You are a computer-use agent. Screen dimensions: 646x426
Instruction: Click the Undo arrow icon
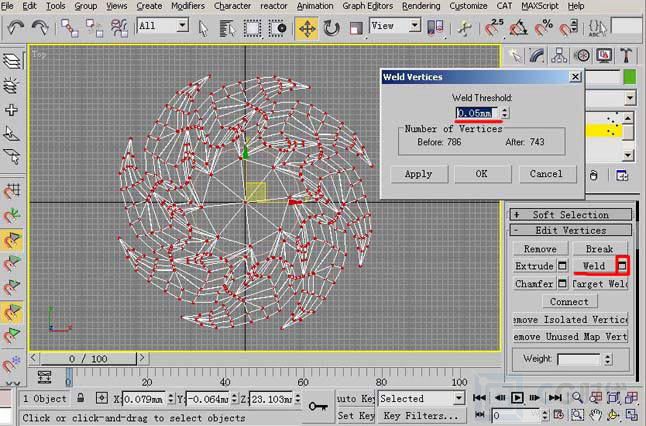pyautogui.click(x=15, y=28)
